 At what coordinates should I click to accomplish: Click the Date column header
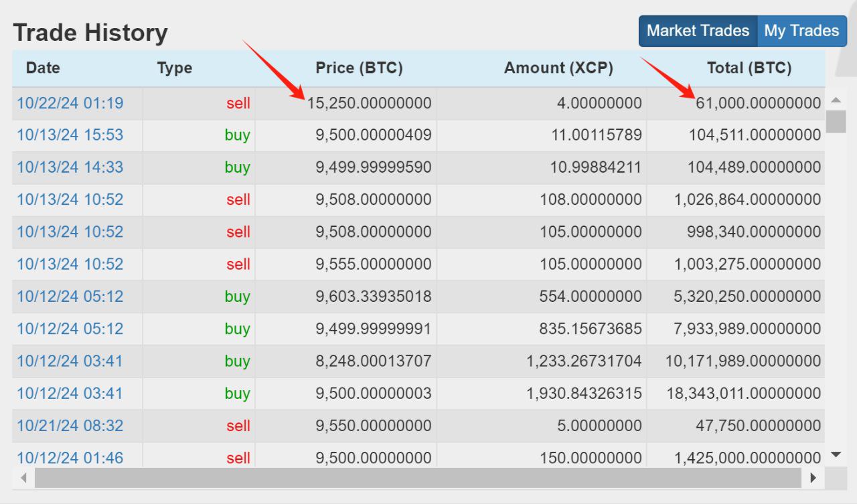tap(43, 68)
